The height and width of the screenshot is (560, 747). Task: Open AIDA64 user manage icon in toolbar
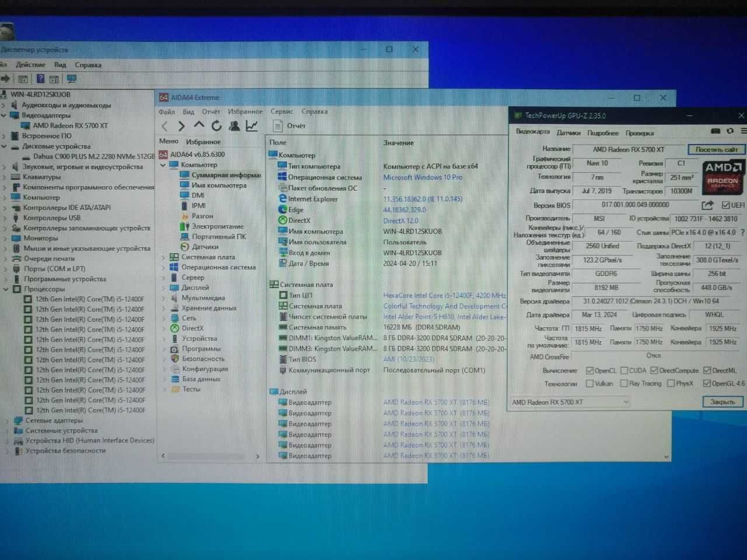point(234,125)
